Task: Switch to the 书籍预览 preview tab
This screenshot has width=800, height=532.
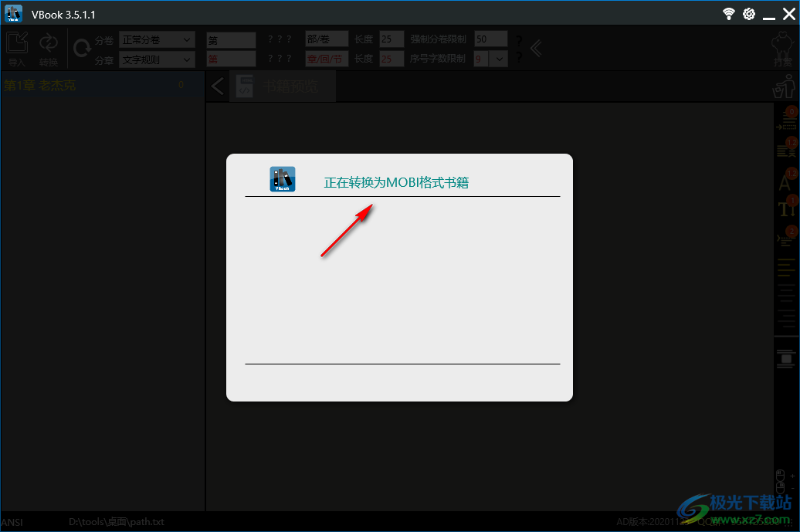Action: (292, 86)
